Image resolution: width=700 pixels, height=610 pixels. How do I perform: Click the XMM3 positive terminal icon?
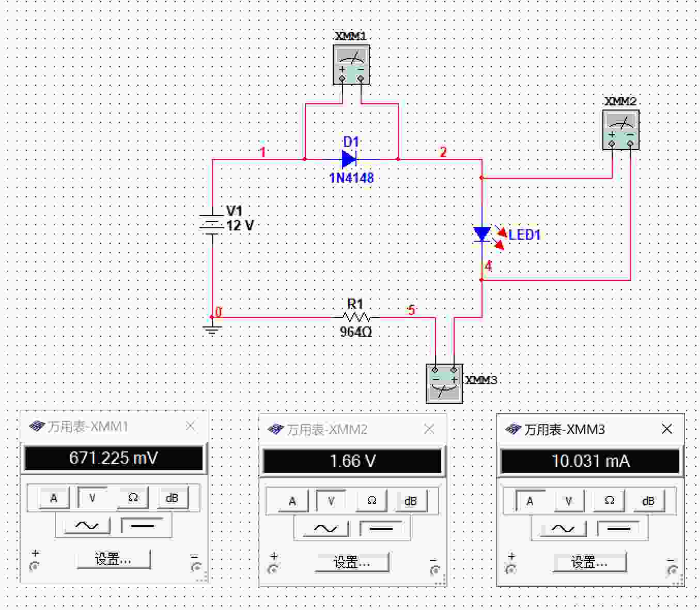pyautogui.click(x=511, y=569)
